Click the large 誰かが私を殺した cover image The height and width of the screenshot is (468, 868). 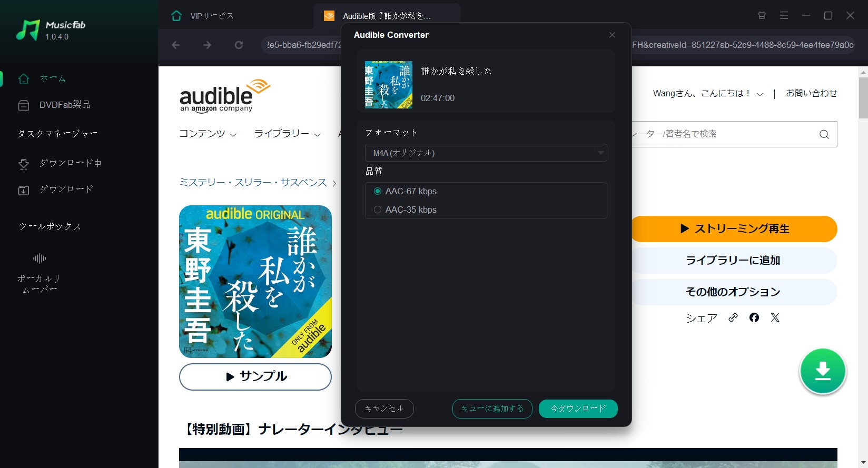(255, 282)
